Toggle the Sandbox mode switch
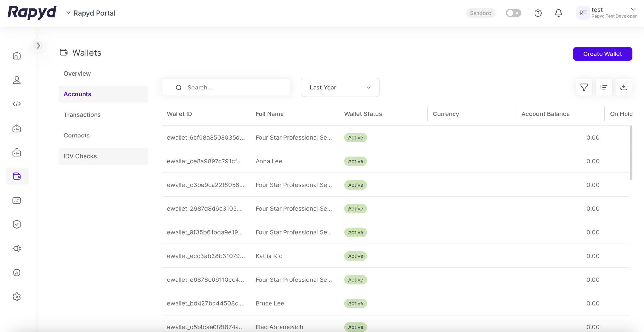This screenshot has height=332, width=644. pos(513,13)
